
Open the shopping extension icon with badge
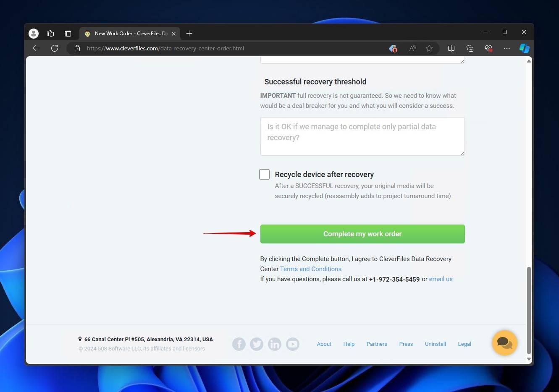(x=393, y=48)
